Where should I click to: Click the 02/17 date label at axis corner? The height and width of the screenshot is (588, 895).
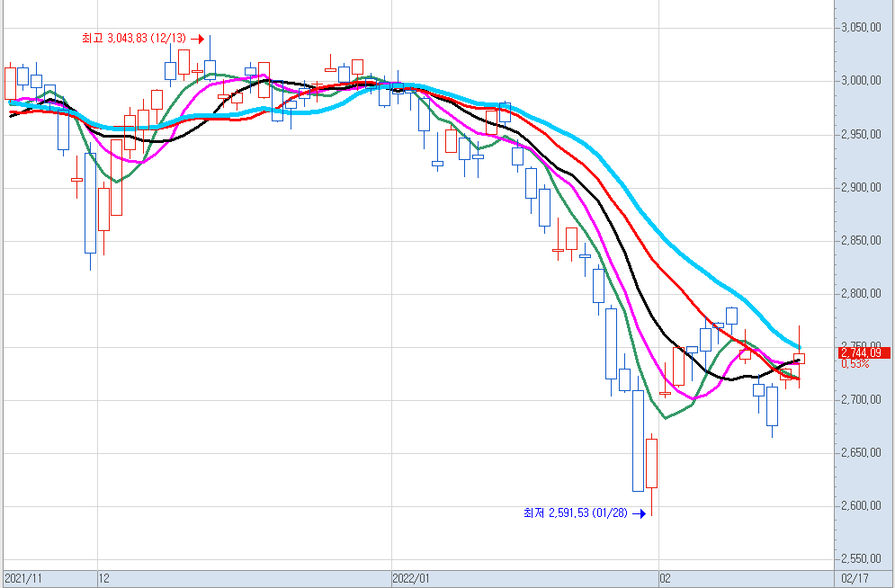point(855,579)
